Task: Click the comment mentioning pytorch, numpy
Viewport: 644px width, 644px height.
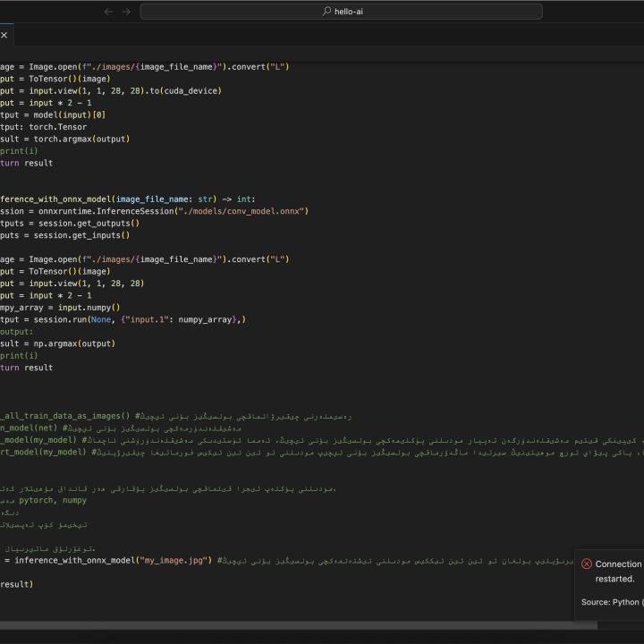Action: (54, 502)
